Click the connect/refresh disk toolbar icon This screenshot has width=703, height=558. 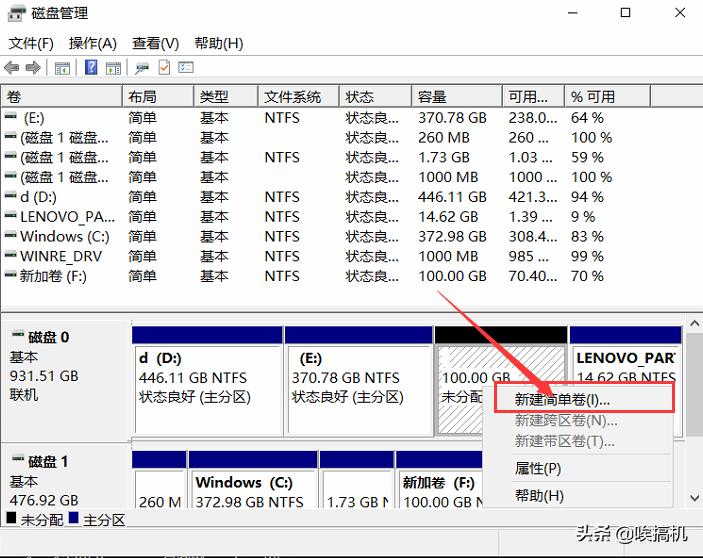pos(142,68)
